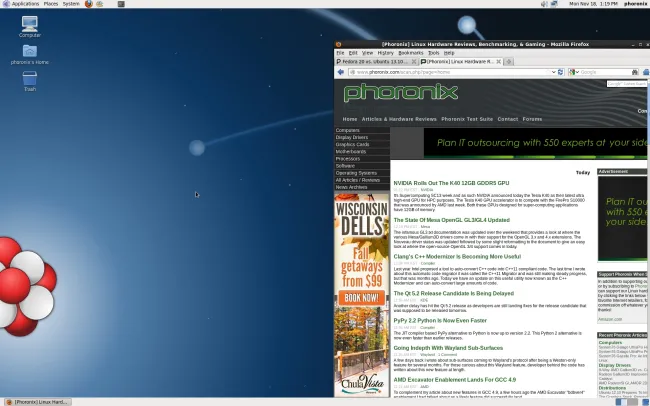Open Firefox Tools menu
Screen dimensions: 650x406
[433, 53]
